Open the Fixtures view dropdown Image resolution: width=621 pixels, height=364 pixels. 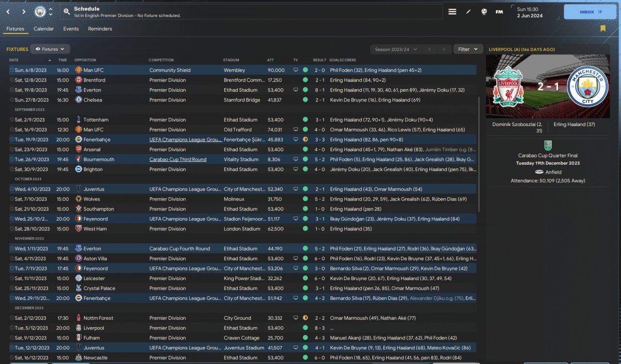click(x=50, y=49)
